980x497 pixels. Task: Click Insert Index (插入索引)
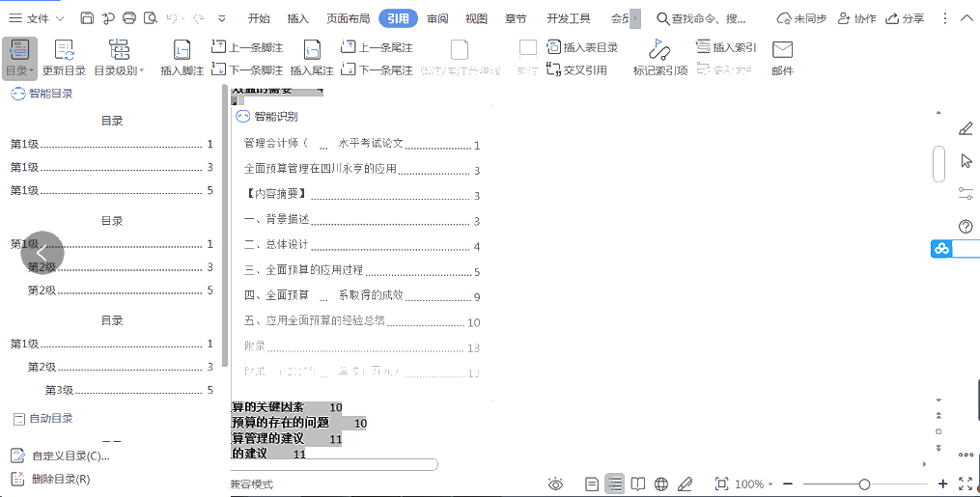726,47
